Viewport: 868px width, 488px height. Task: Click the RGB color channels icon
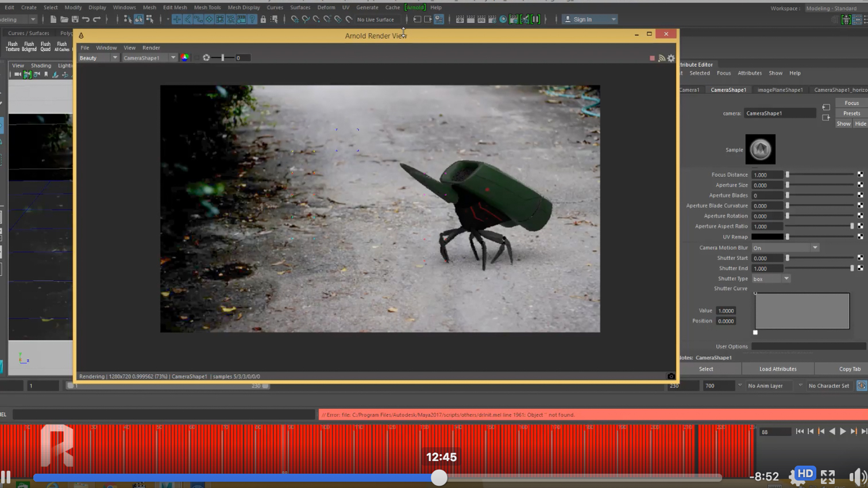[184, 57]
